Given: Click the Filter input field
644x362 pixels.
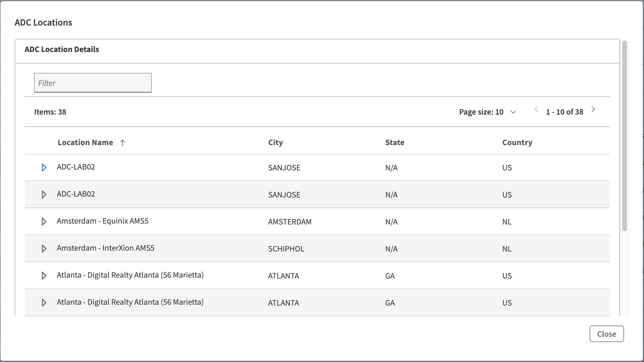Looking at the screenshot, I should tap(93, 83).
